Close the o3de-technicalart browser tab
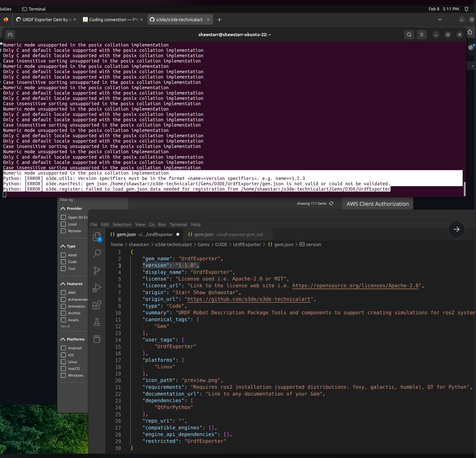 coord(208,20)
